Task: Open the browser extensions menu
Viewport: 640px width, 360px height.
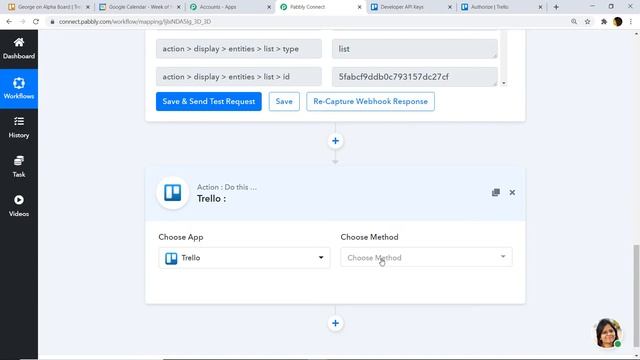Action: [x=604, y=22]
